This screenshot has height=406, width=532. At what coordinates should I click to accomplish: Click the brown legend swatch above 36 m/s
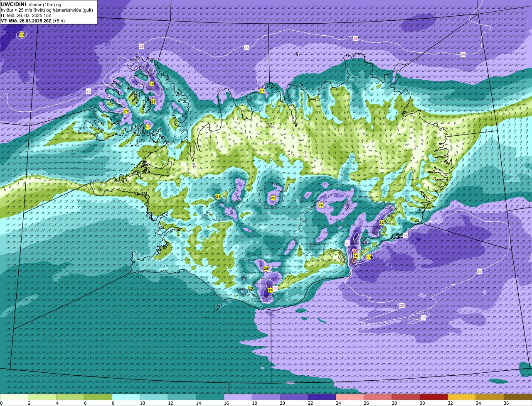pyautogui.click(x=518, y=397)
